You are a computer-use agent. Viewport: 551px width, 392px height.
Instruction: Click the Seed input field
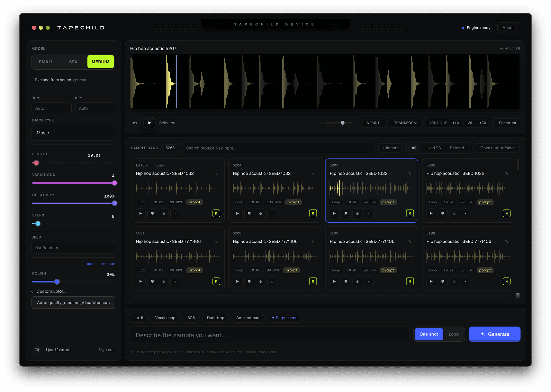[73, 248]
